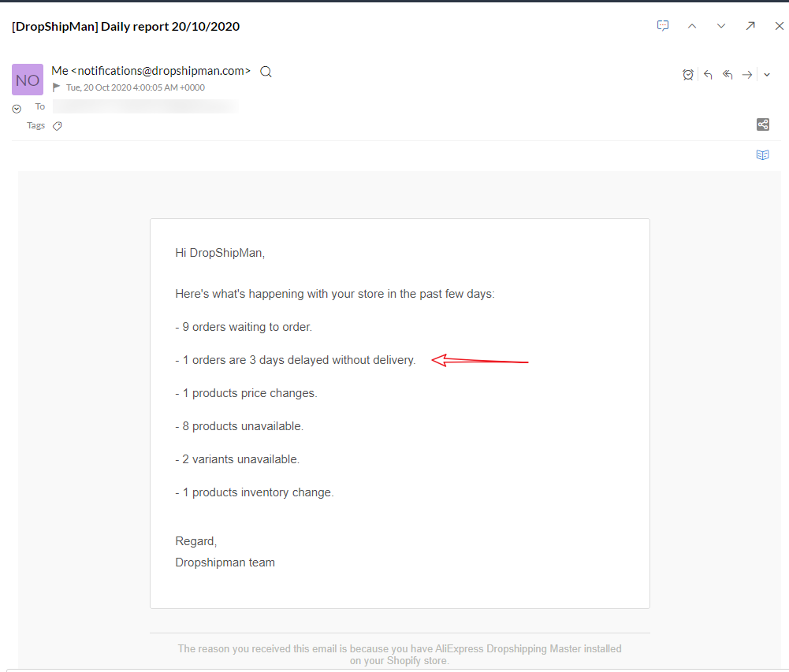The width and height of the screenshot is (789, 672).
Task: Go to next email with down chevron
Action: pyautogui.click(x=721, y=26)
